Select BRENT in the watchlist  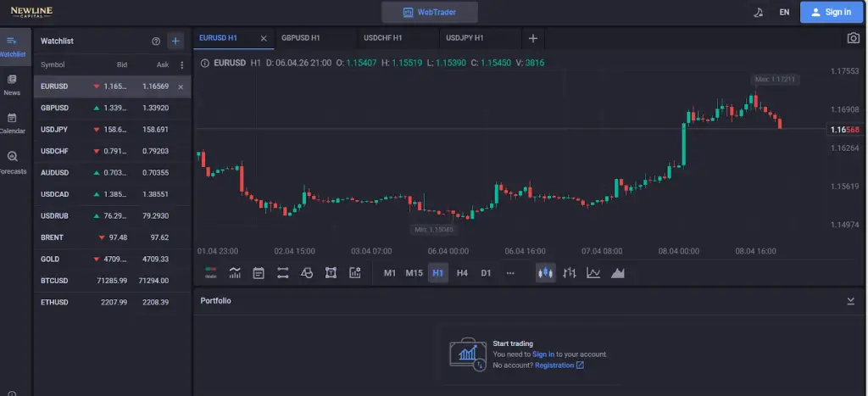click(113, 237)
